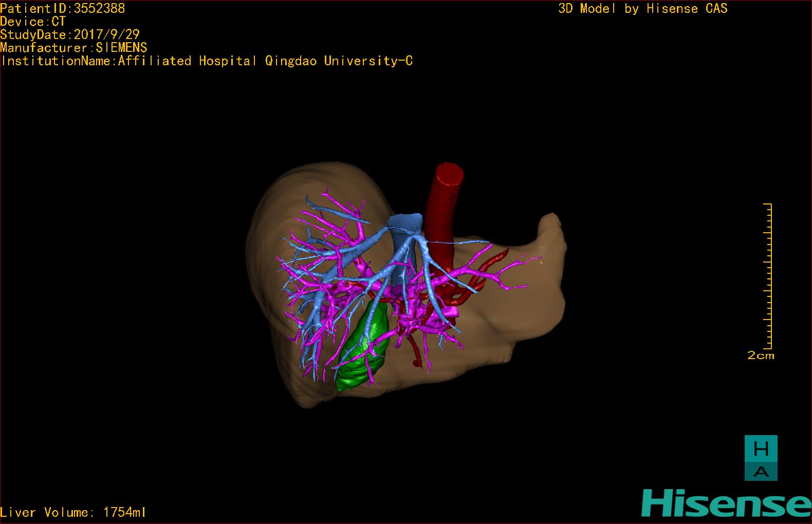Click the A face of the orientation cube
The width and height of the screenshot is (812, 524).
pos(761,472)
